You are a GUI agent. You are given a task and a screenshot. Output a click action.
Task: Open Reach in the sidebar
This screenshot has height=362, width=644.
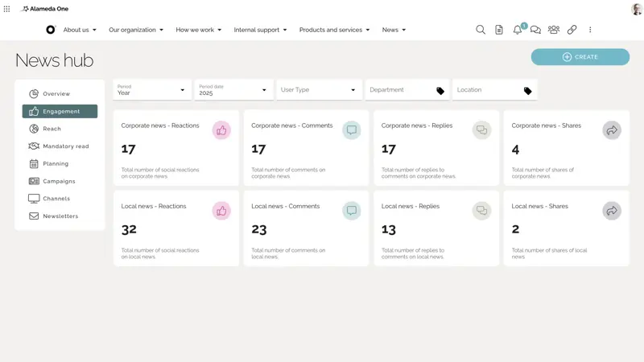[x=60, y=129]
